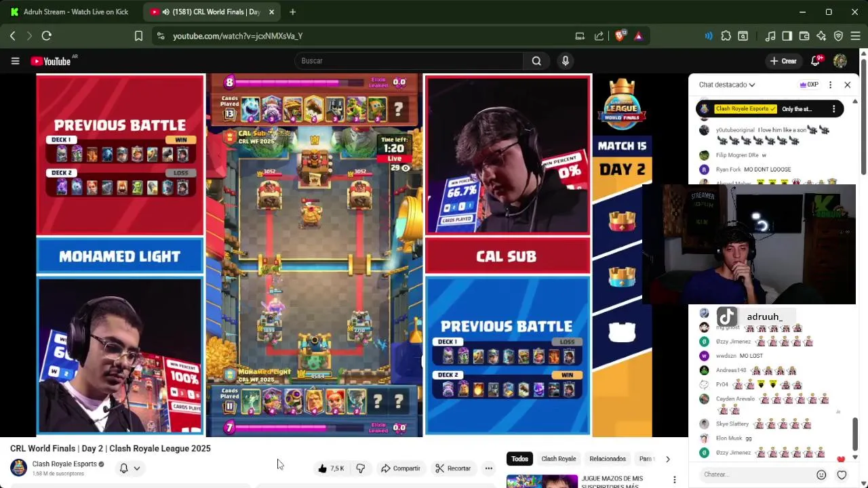
Task: Open more video actions three-dot button
Action: pyautogui.click(x=489, y=468)
